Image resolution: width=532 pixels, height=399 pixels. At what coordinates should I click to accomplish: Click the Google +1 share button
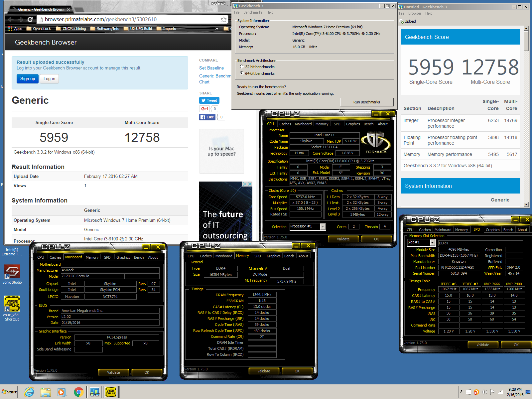204,109
